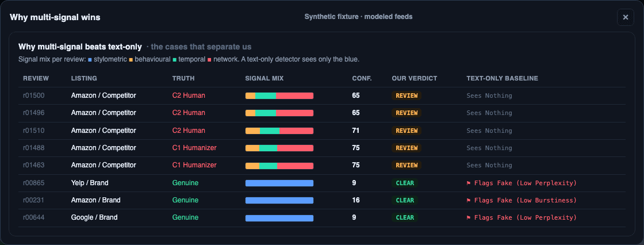This screenshot has height=245, width=644.
Task: Click 'Why multi-signal beats text-only' heading
Action: coord(80,47)
